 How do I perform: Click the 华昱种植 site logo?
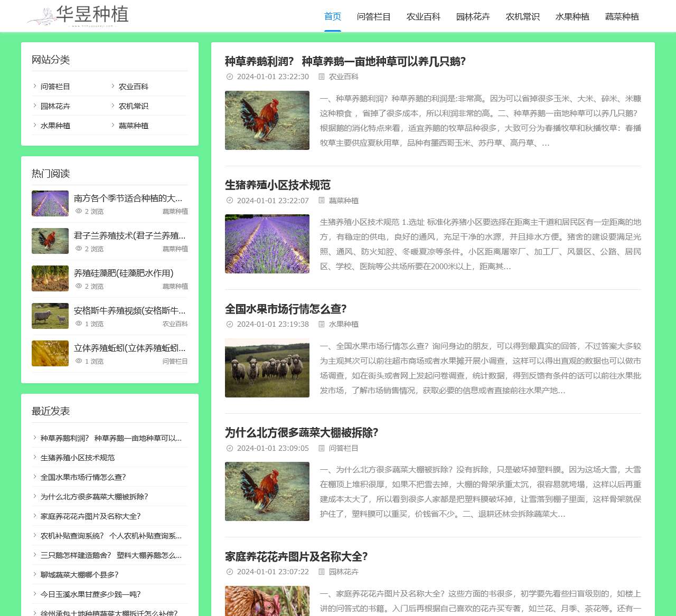pyautogui.click(x=78, y=16)
